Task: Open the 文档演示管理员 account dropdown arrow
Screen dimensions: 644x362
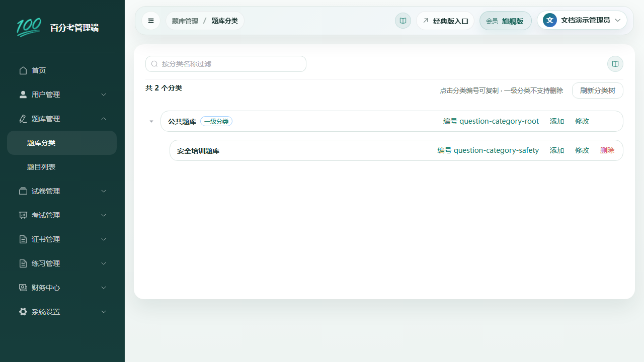Action: (x=618, y=20)
